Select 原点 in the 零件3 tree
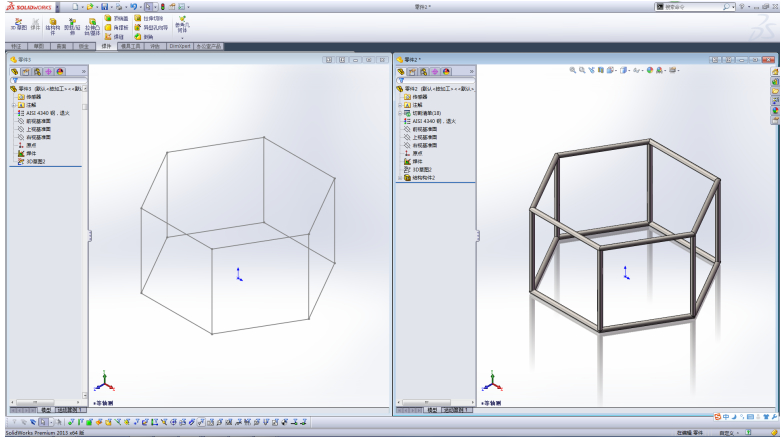 pos(27,146)
